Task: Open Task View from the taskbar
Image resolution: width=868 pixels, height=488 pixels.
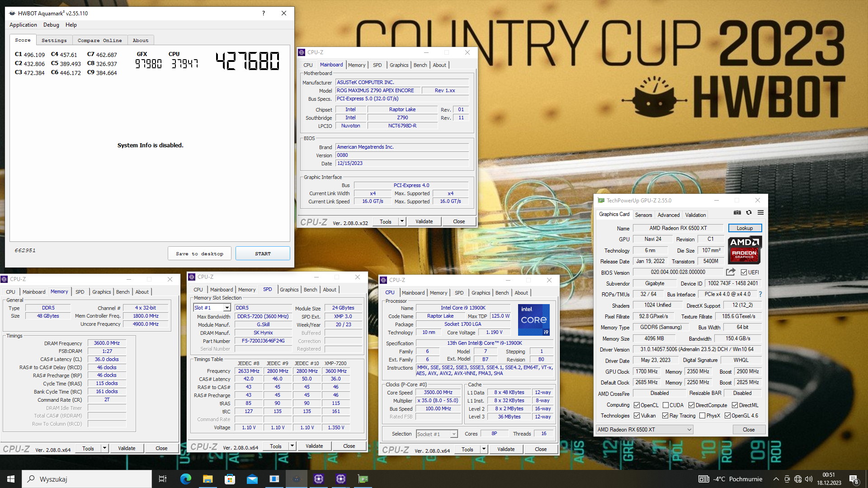Action: [x=163, y=479]
